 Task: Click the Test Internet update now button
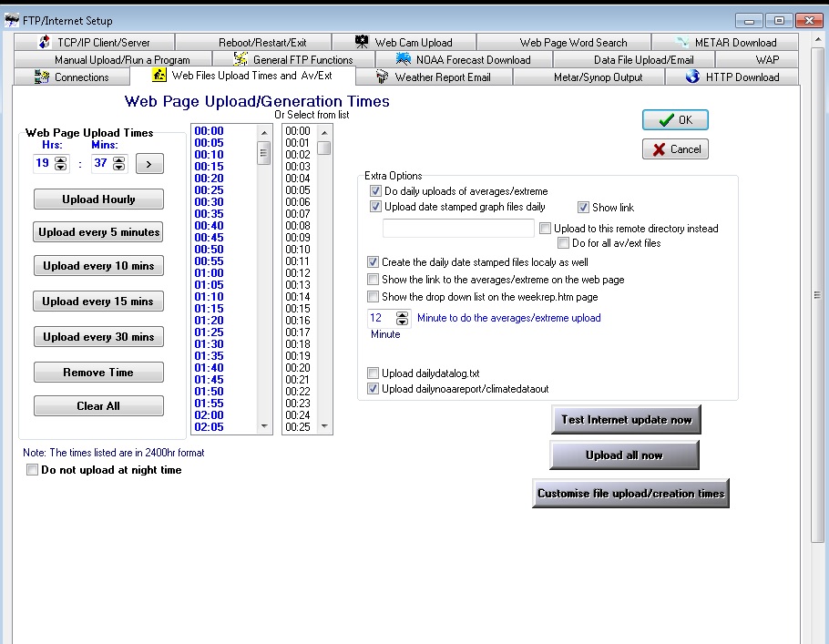626,420
